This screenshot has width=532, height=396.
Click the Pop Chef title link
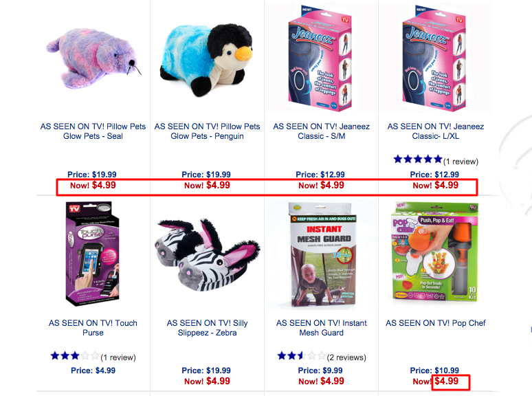click(436, 323)
